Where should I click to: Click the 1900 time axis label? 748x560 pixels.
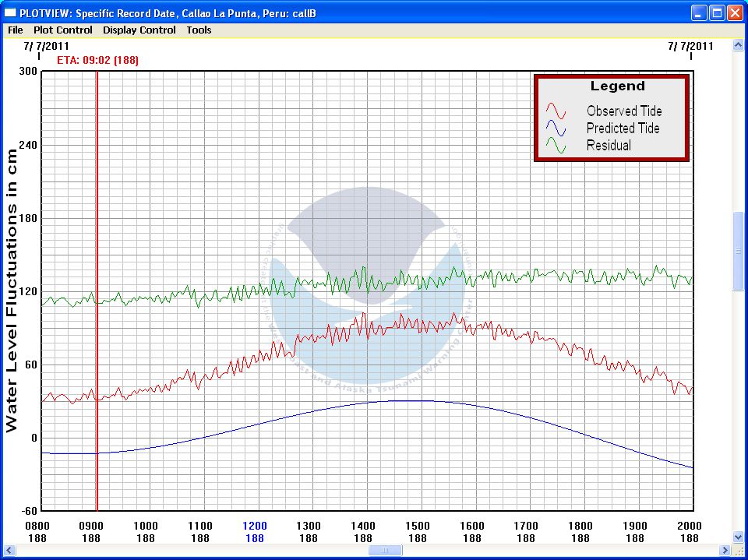pos(635,527)
